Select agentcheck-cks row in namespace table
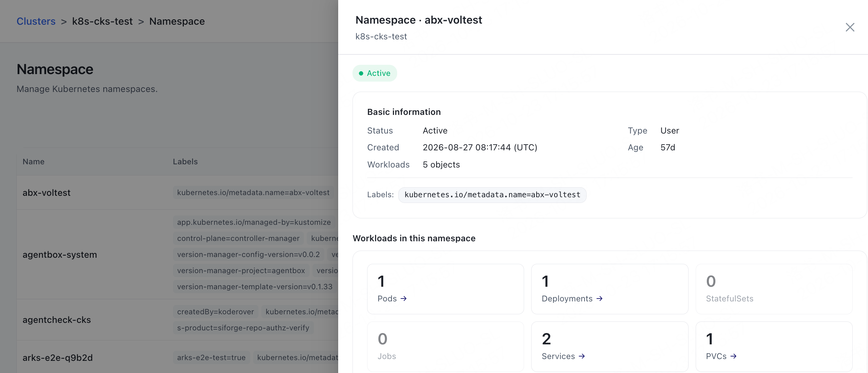The height and width of the screenshot is (373, 868). click(x=177, y=320)
